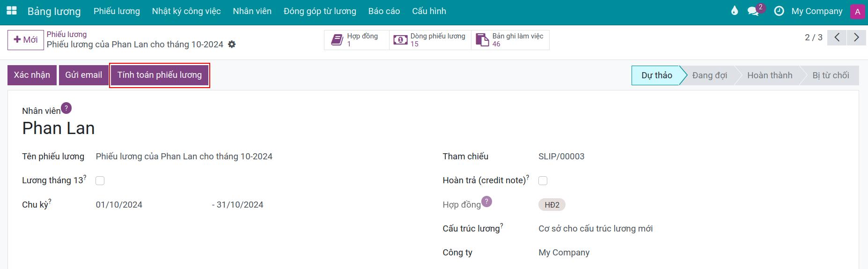Open the Dòng phiếu lương smart button

[430, 40]
